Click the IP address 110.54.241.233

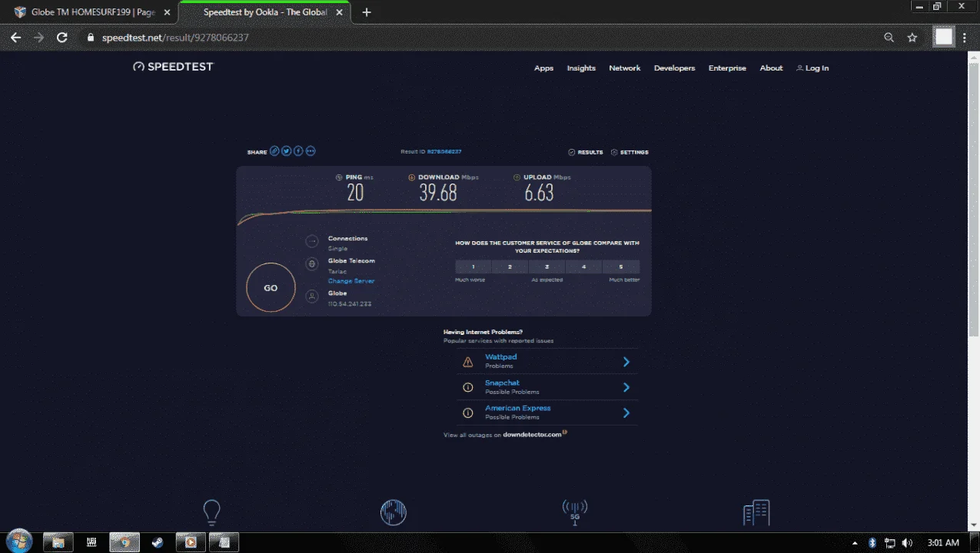350,304
